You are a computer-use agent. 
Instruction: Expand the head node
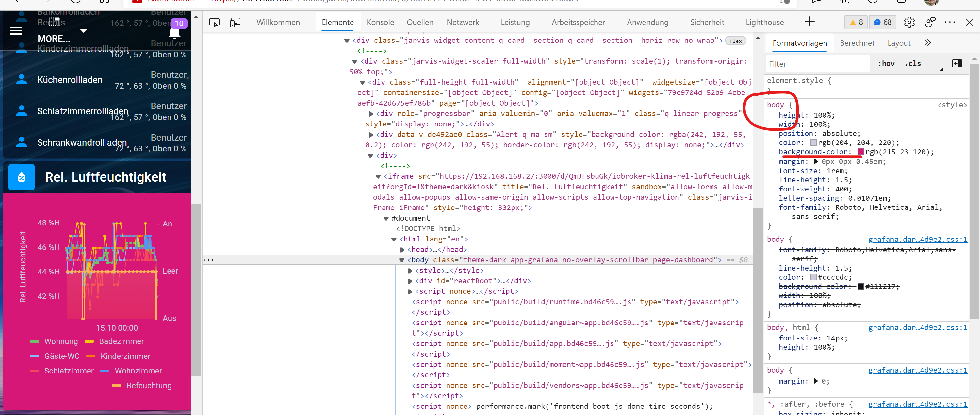coord(402,250)
